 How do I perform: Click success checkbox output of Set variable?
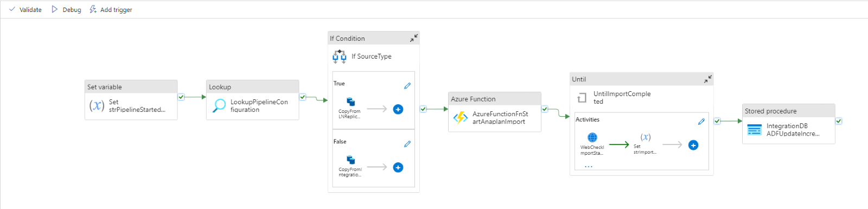[x=181, y=97]
